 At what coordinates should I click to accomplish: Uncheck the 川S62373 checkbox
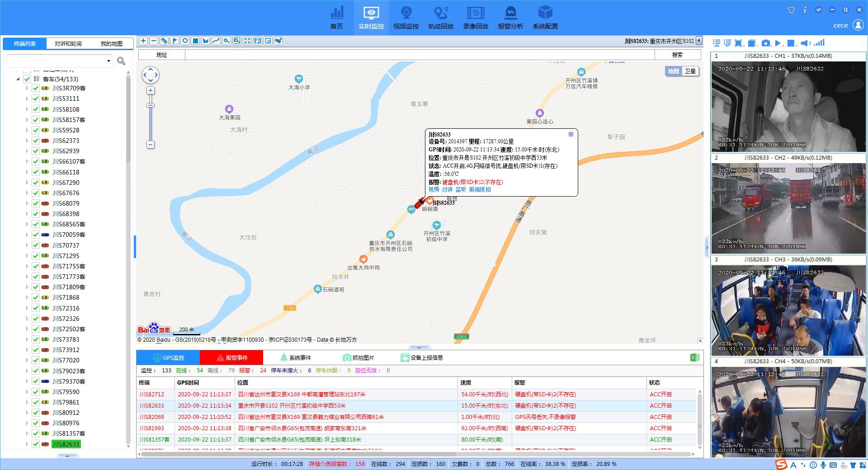(x=36, y=141)
